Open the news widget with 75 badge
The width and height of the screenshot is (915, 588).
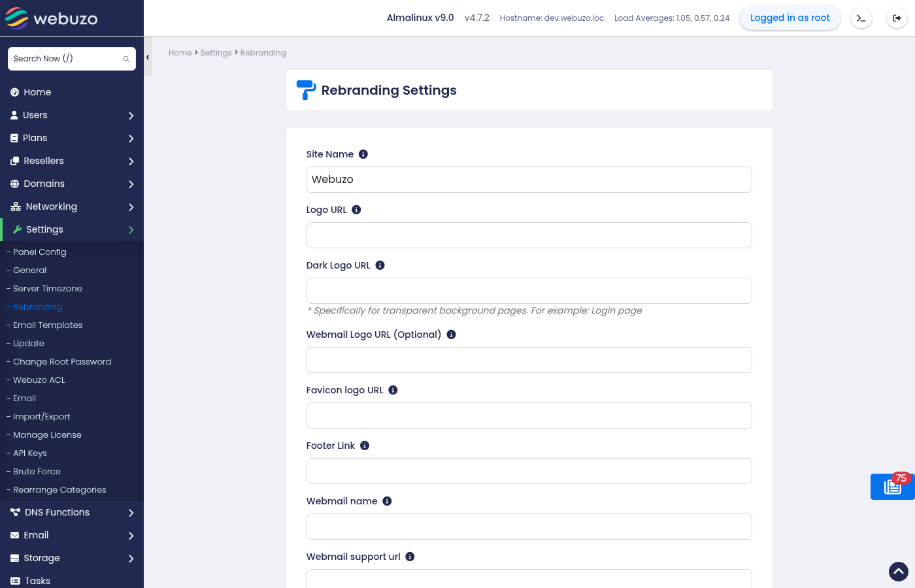pos(893,487)
